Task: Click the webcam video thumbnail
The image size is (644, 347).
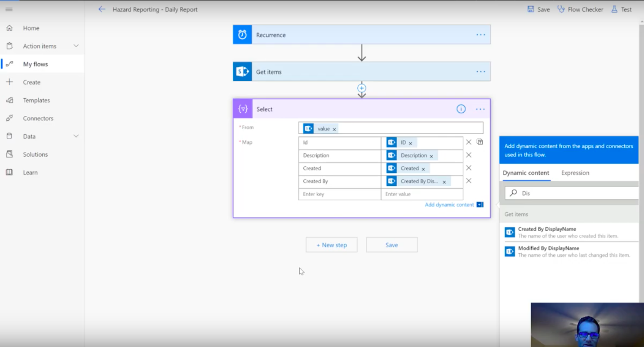Action: pos(587,325)
